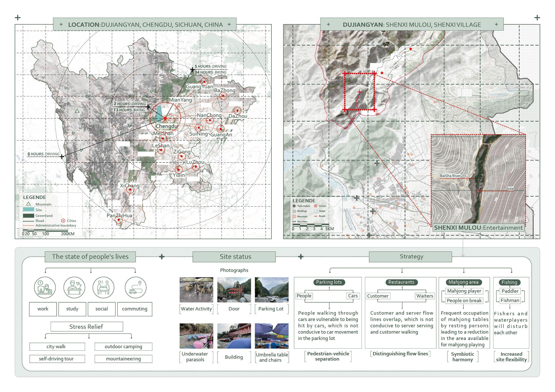Viewport: 555px width, 392px height.
Task: Click the Stress Relief box
Action: point(86,326)
